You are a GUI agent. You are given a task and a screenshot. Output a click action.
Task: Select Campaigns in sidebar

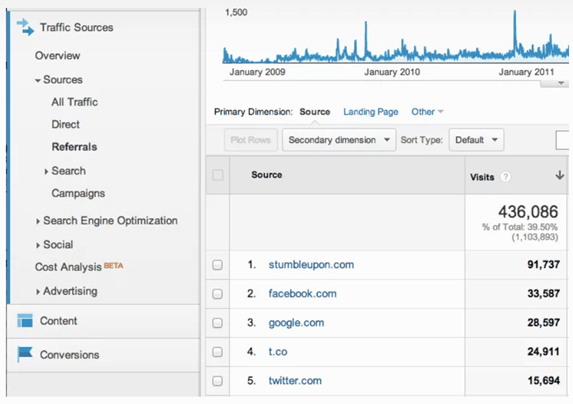tap(78, 193)
